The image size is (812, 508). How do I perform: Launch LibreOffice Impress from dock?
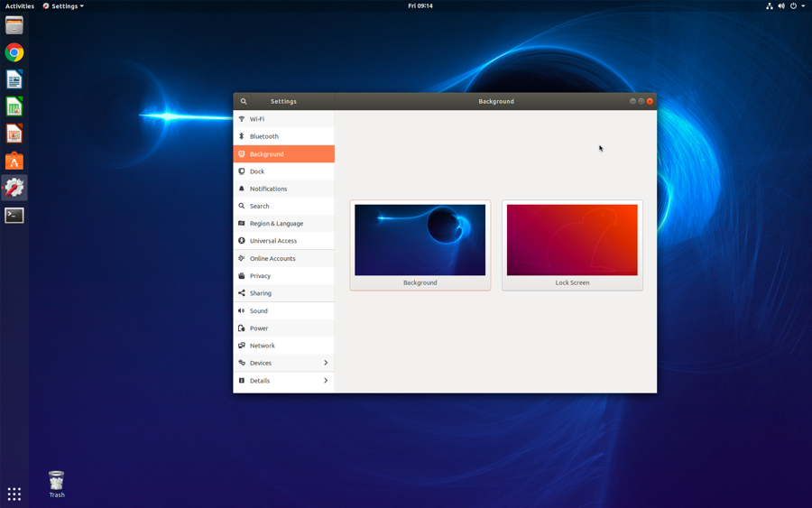point(14,134)
